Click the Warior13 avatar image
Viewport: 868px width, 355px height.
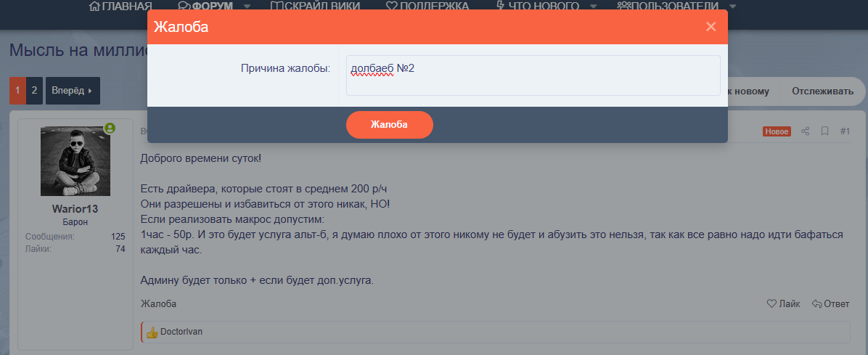(x=75, y=161)
